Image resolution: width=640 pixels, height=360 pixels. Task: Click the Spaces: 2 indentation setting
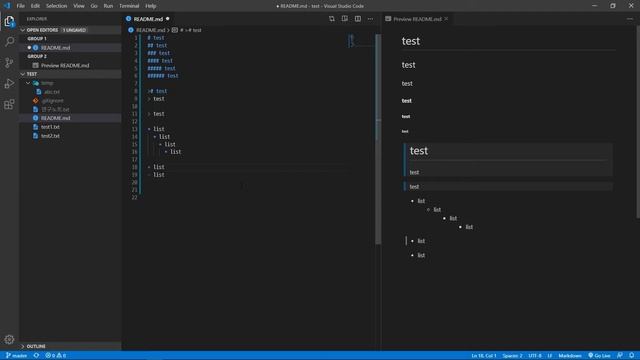click(x=512, y=356)
